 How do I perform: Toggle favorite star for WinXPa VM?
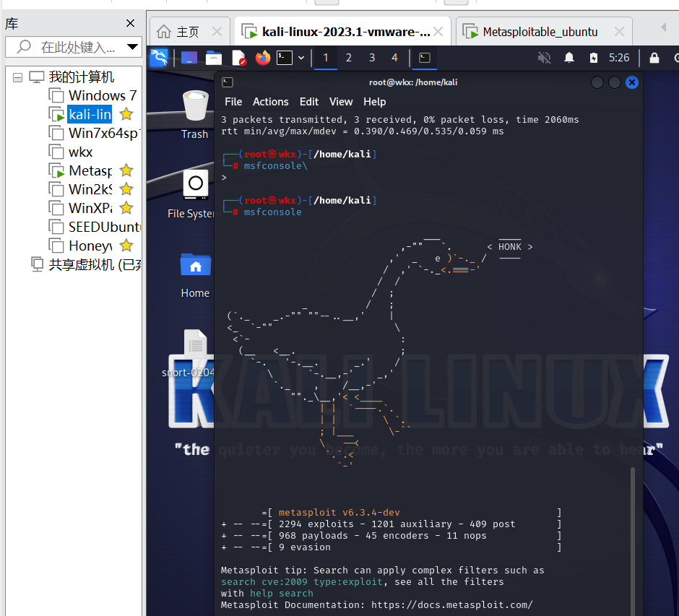126,208
